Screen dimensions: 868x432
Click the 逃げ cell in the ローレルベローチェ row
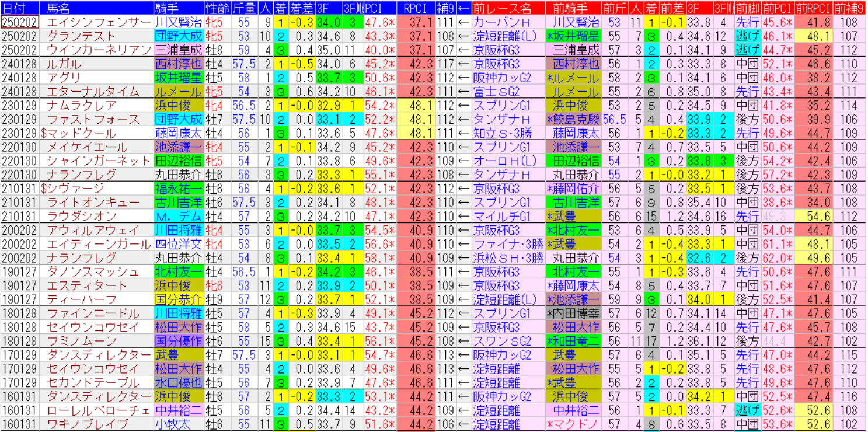click(748, 410)
